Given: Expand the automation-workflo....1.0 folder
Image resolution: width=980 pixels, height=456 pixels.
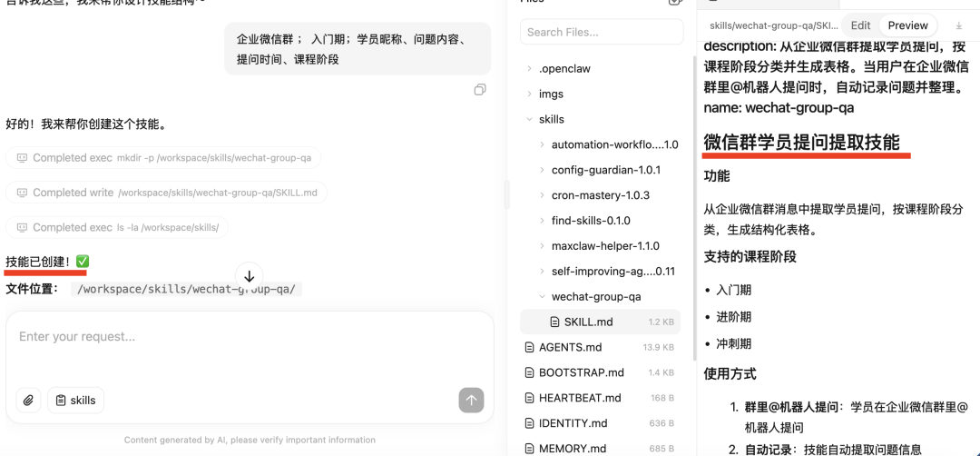Looking at the screenshot, I should (542, 144).
